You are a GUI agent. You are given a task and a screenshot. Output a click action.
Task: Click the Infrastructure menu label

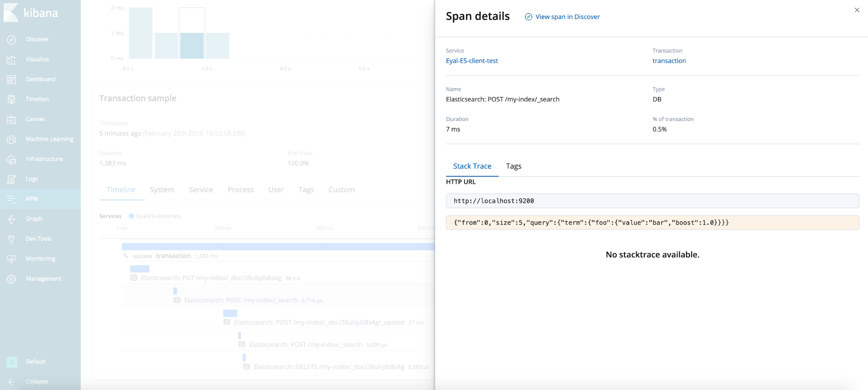(x=44, y=159)
